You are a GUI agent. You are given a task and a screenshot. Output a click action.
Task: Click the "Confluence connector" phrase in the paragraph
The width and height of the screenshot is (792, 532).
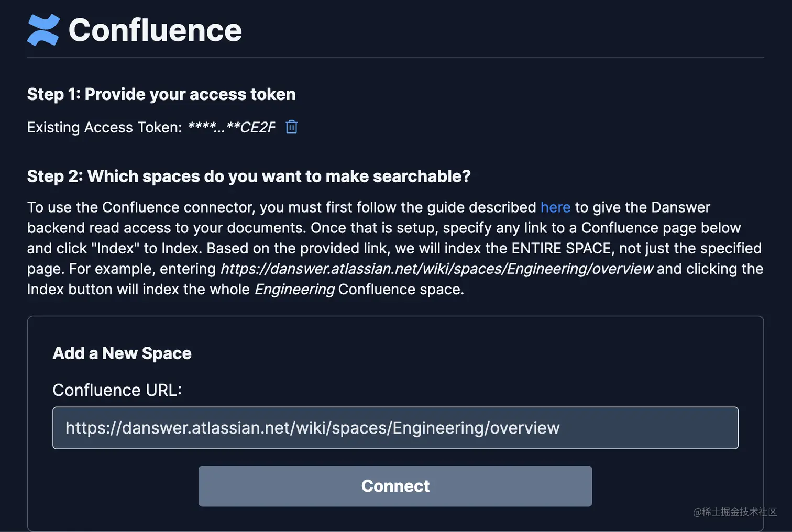click(x=177, y=207)
